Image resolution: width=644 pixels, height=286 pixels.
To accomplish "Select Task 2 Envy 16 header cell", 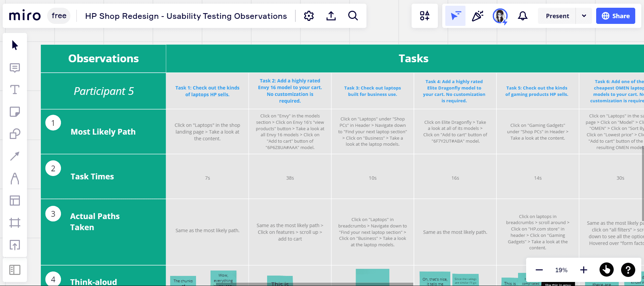I will pos(290,91).
